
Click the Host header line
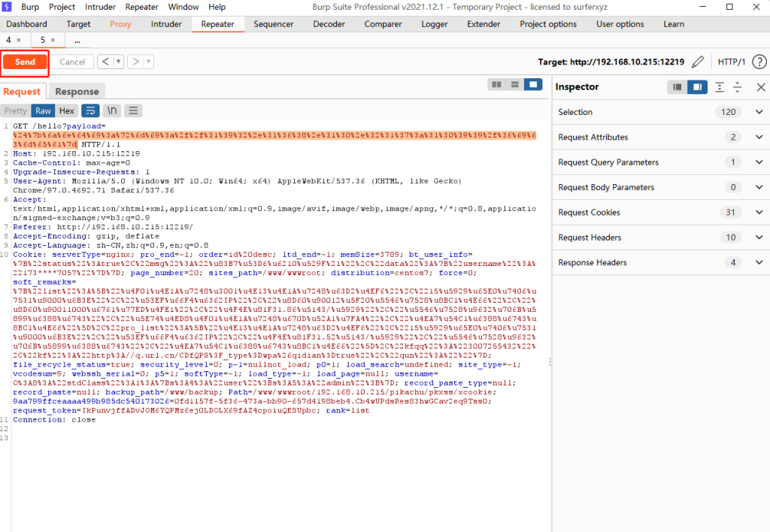(76, 153)
